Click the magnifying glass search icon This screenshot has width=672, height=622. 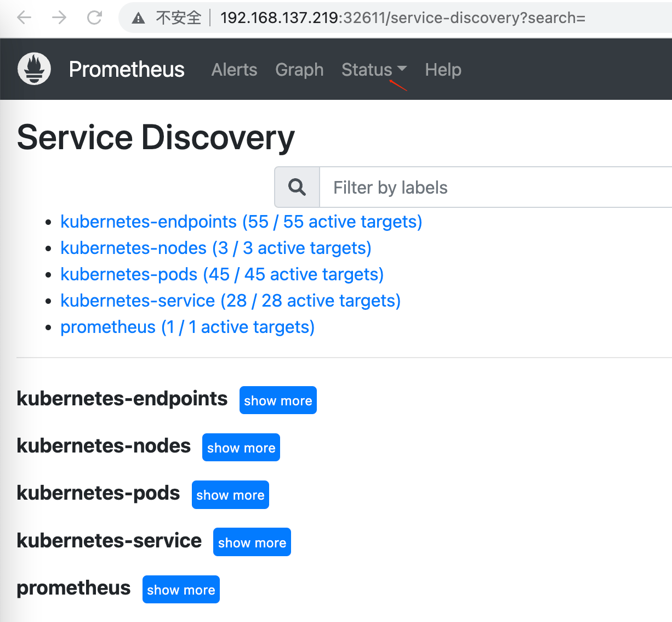(297, 188)
